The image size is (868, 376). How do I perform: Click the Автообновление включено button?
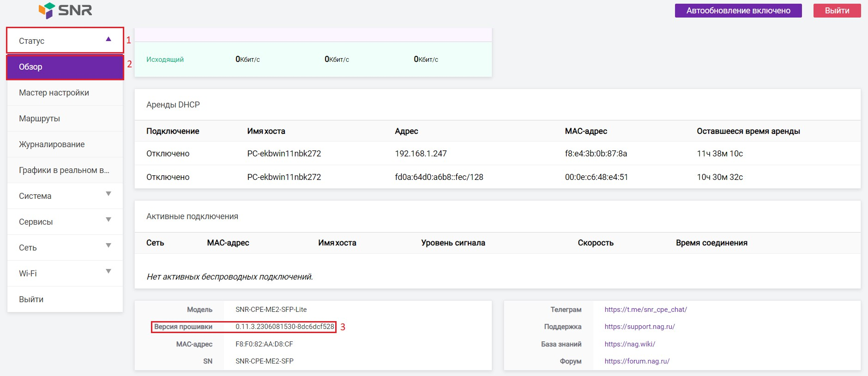(x=738, y=11)
